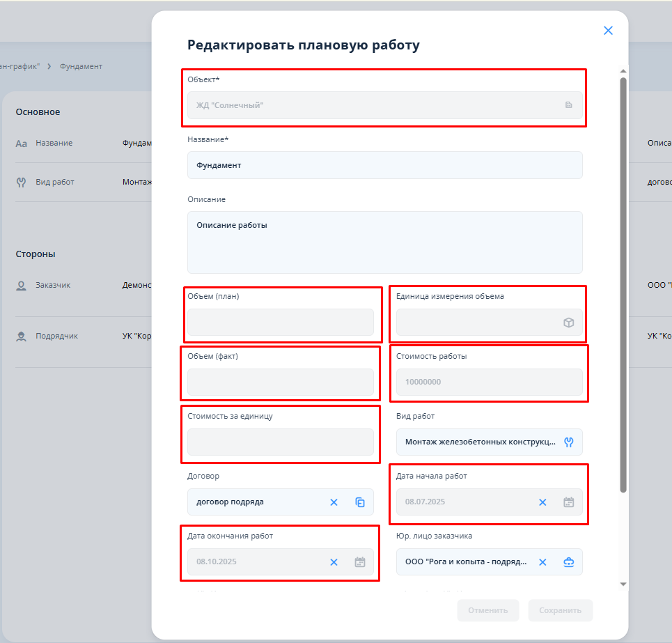The image size is (672, 643).
Task: Clear the Юр. лицо заказчика value
Action: click(x=542, y=562)
